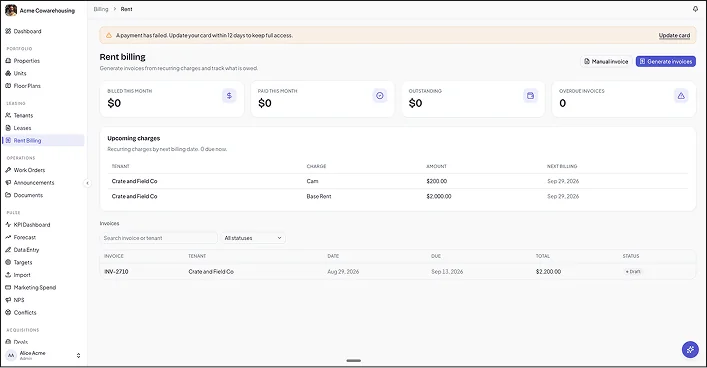Click the Generate invoices button
This screenshot has height=368, width=707.
[666, 61]
